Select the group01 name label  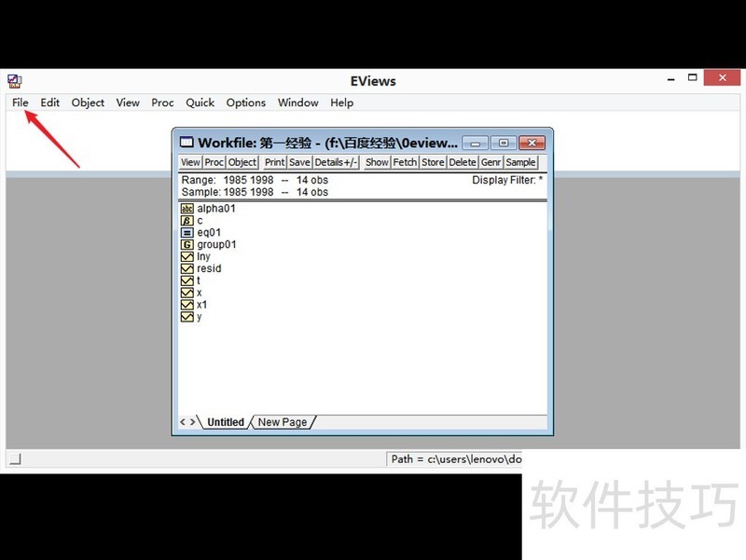tap(216, 244)
